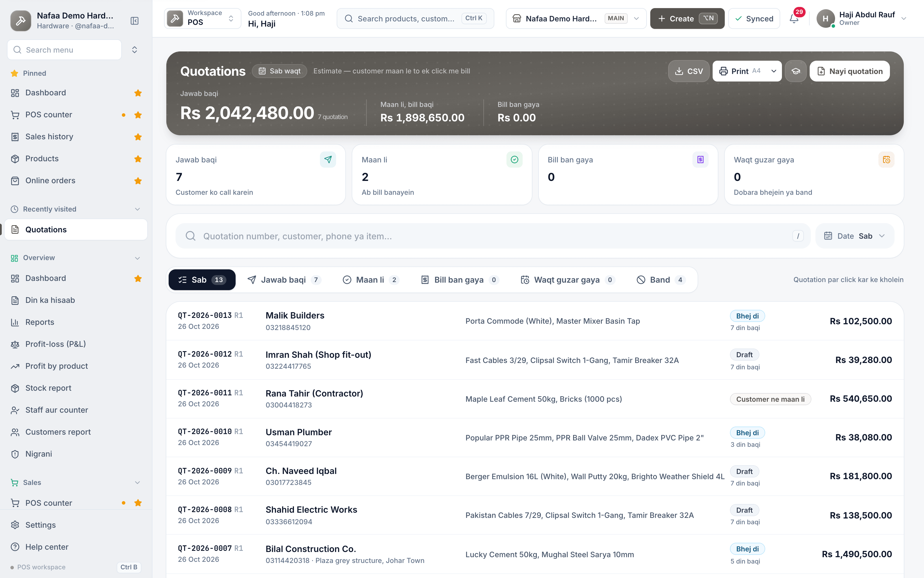
Task: Open Date Sab filter dropdown
Action: [x=854, y=236]
